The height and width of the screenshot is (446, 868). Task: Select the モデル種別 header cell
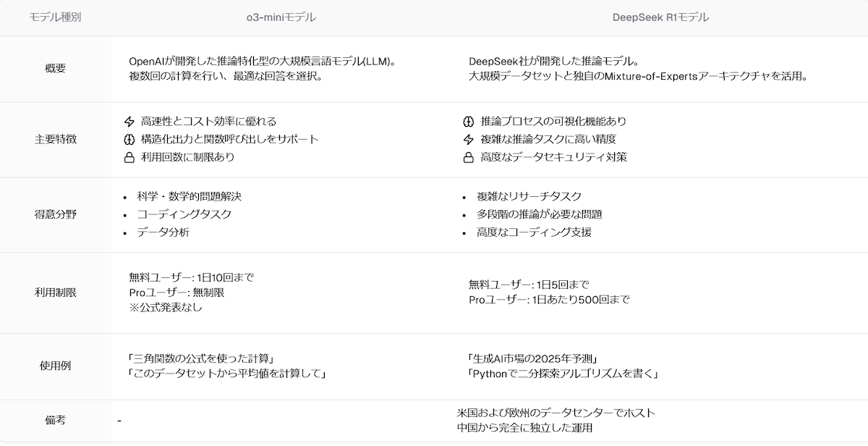point(55,17)
